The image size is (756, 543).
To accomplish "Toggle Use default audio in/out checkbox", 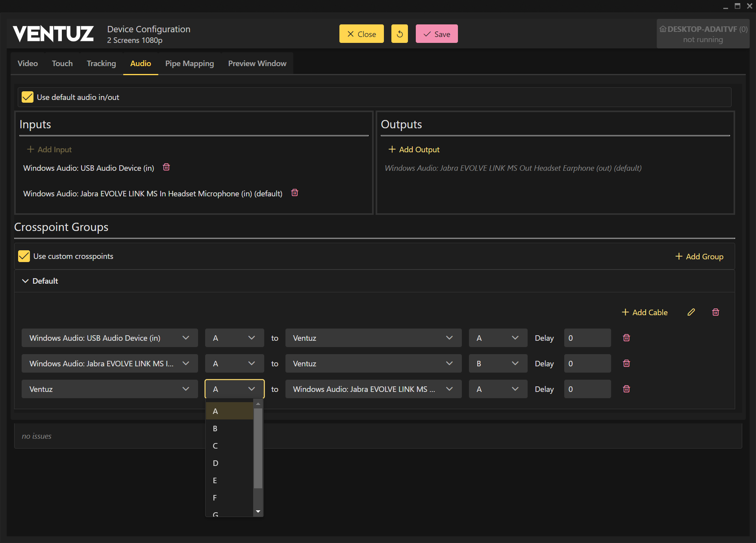I will coord(28,97).
